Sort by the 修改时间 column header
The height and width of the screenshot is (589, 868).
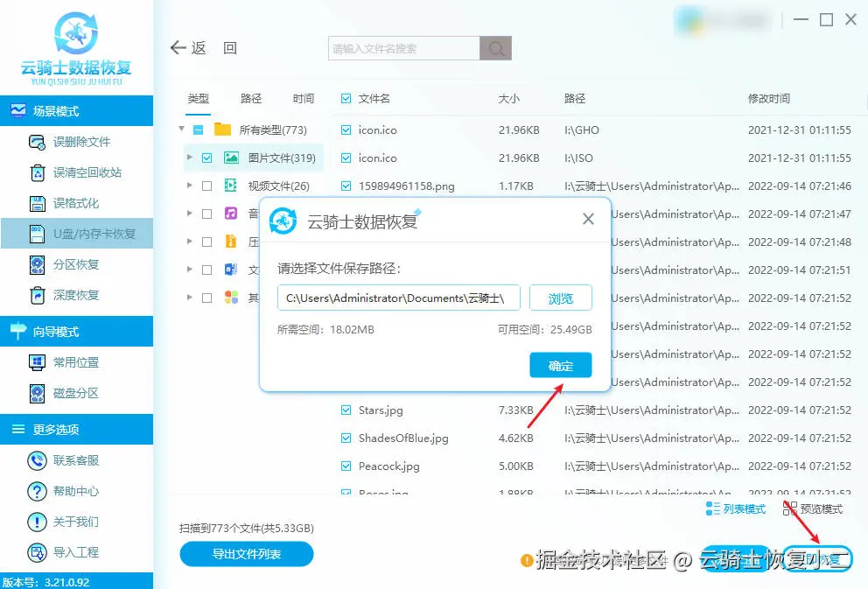(769, 99)
